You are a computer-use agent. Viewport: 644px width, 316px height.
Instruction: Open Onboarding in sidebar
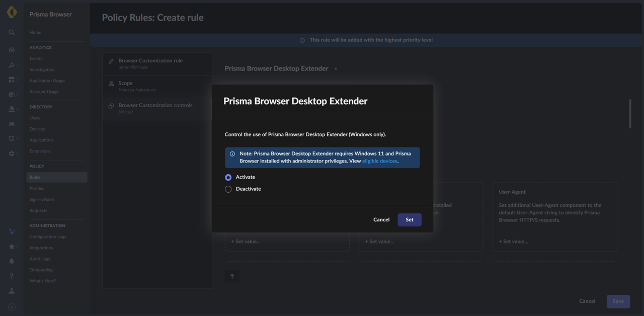(x=41, y=270)
